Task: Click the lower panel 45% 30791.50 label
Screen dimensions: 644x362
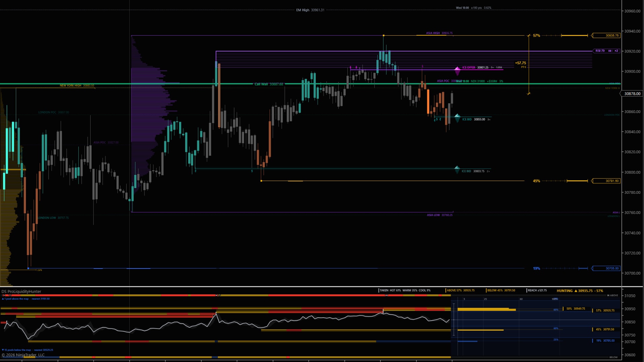Action: click(x=605, y=329)
